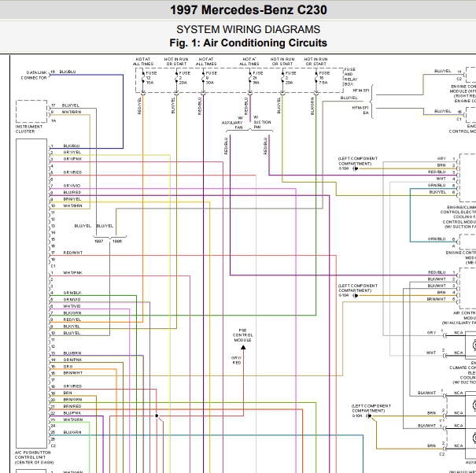Click the '1997' year label
476x473 pixels.
tap(99, 241)
